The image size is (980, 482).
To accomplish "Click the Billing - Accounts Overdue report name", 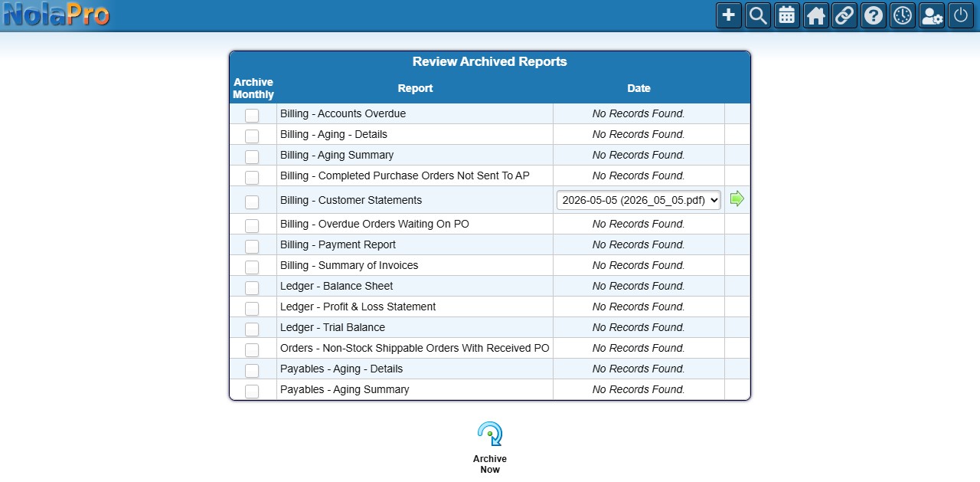I will (343, 113).
